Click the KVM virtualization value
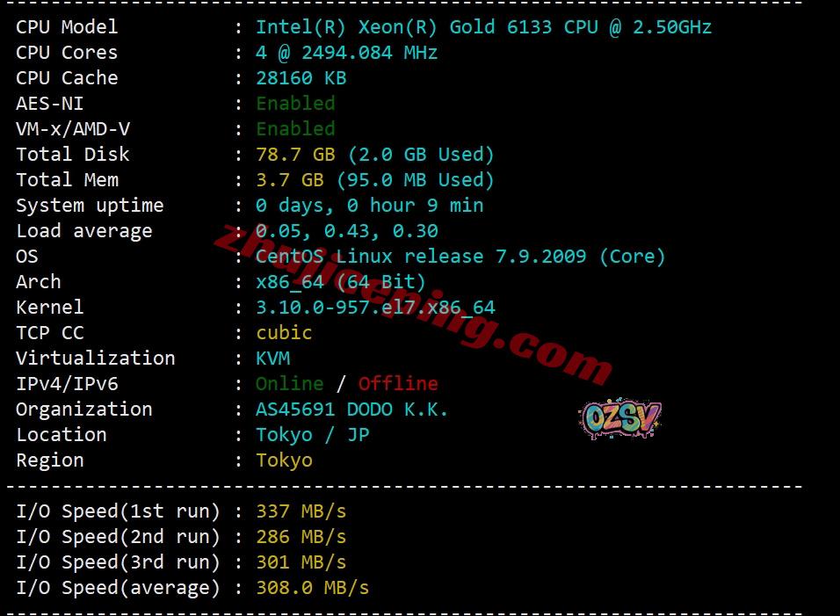This screenshot has width=840, height=616. [272, 359]
